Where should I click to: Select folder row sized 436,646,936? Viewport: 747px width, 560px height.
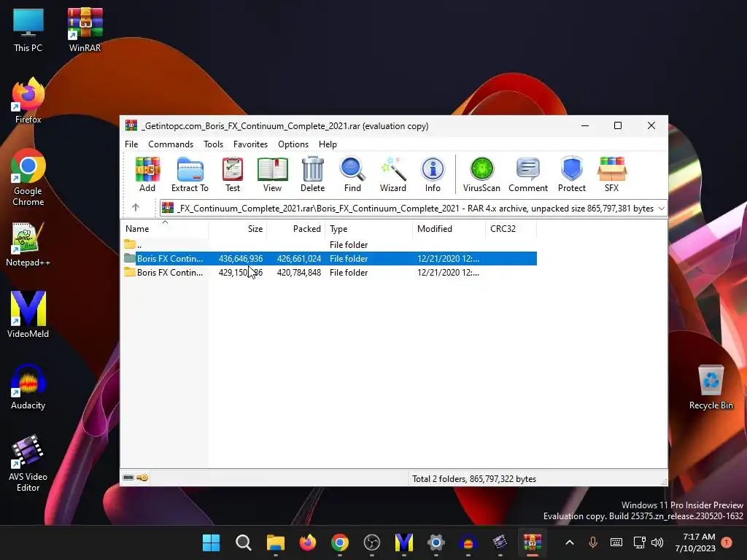click(x=330, y=259)
